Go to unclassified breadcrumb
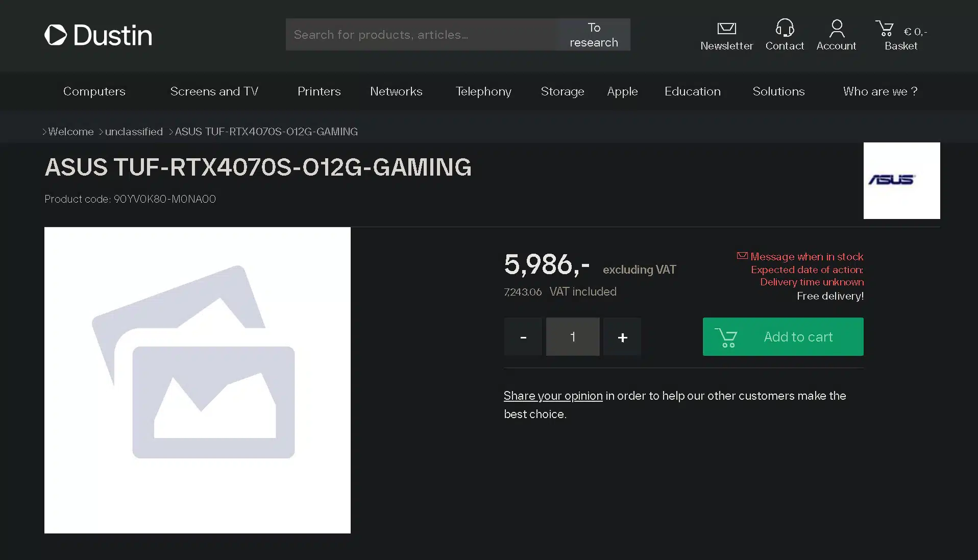The image size is (978, 560). (134, 132)
